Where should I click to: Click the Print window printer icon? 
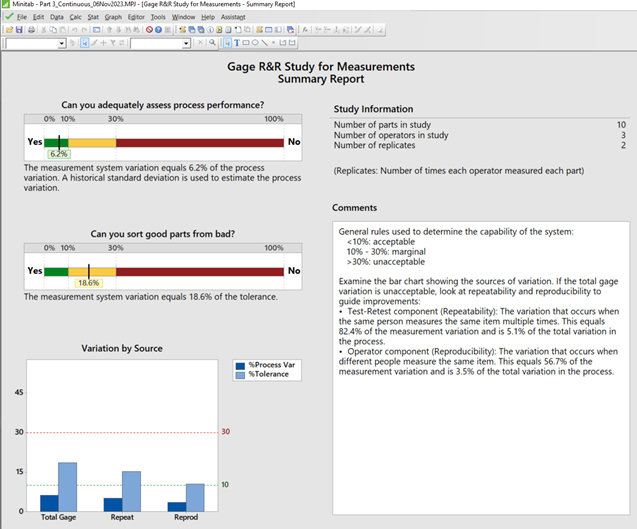(x=31, y=30)
